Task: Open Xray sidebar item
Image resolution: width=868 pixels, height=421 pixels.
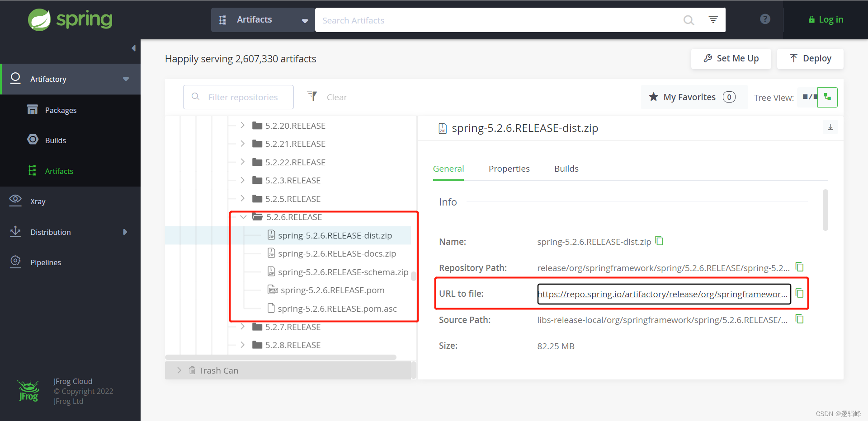Action: [38, 201]
